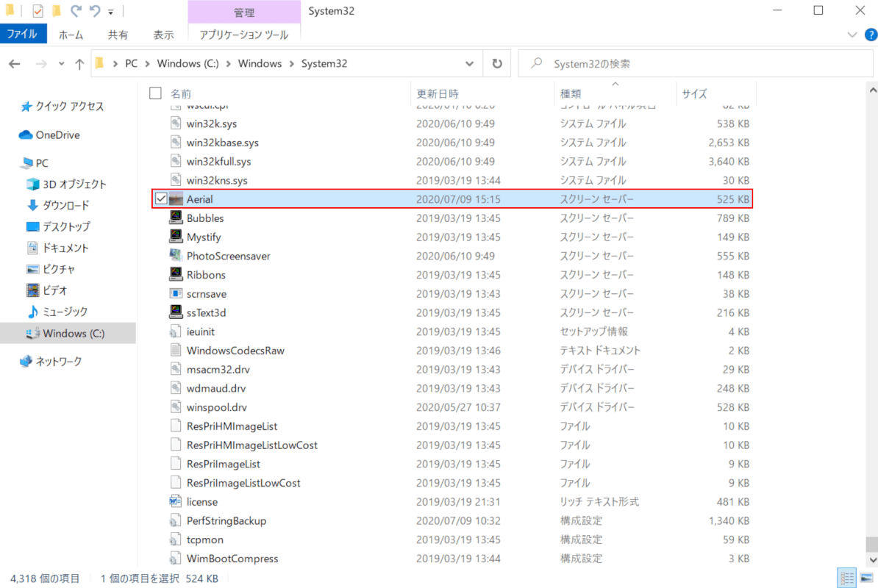Click the license rich text file icon
Image resolution: width=878 pixels, height=588 pixels.
(x=176, y=501)
